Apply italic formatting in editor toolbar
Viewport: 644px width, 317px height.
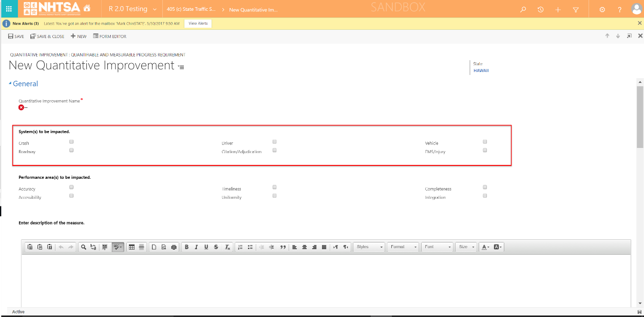(196, 247)
